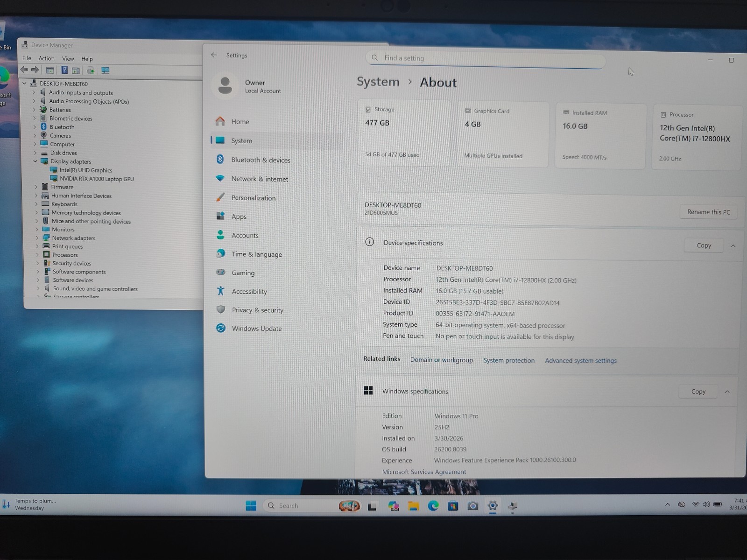Collapse Device specifications section chevron
The image size is (747, 560).
(733, 246)
